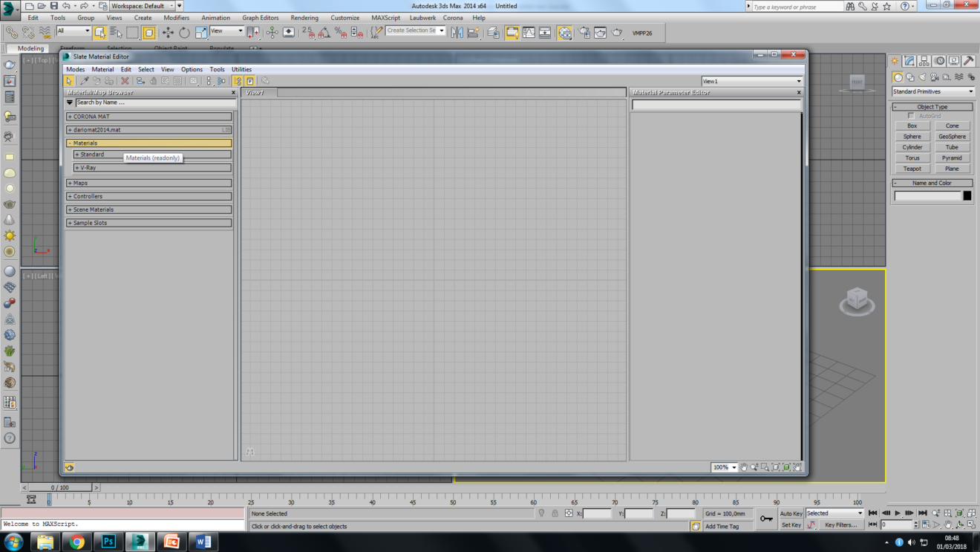The image size is (980, 552).
Task: Click the GeoSphere button
Action: 952,137
